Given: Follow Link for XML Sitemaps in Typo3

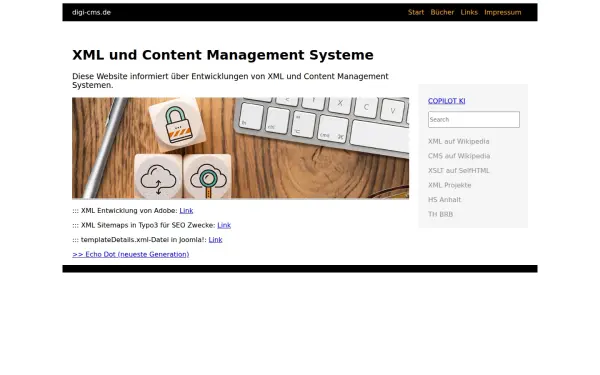Looking at the screenshot, I should [x=224, y=225].
